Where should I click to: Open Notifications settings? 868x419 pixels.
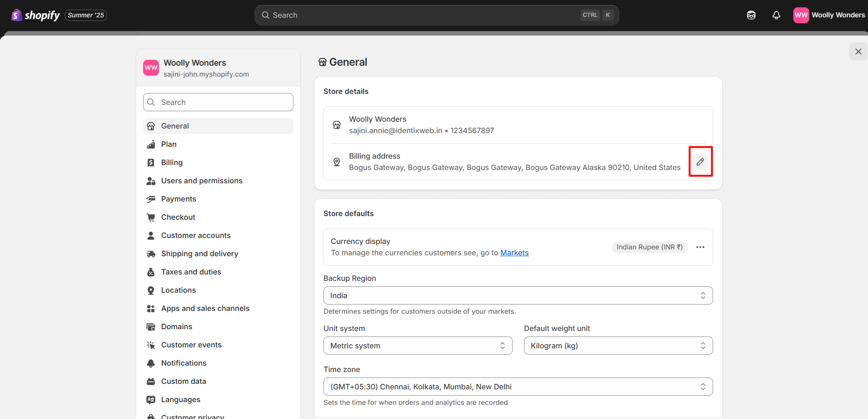pyautogui.click(x=218, y=363)
